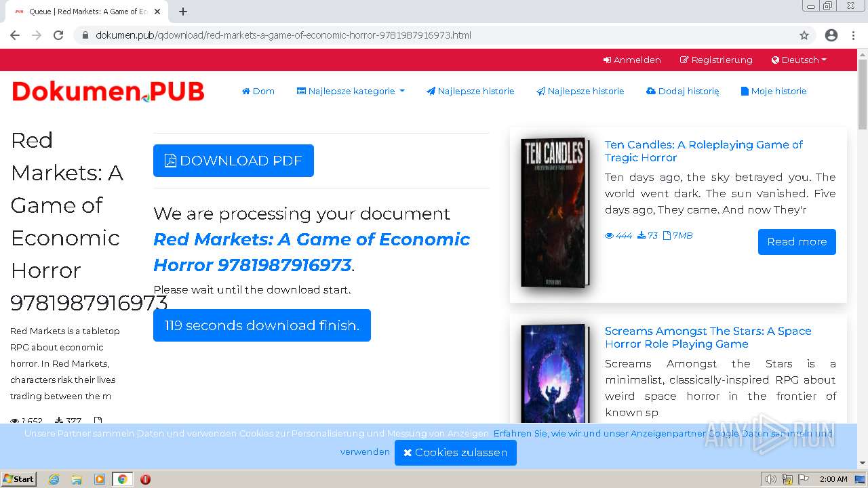Open the Anmelden sign-in link
This screenshot has height=488, width=868.
(x=632, y=60)
